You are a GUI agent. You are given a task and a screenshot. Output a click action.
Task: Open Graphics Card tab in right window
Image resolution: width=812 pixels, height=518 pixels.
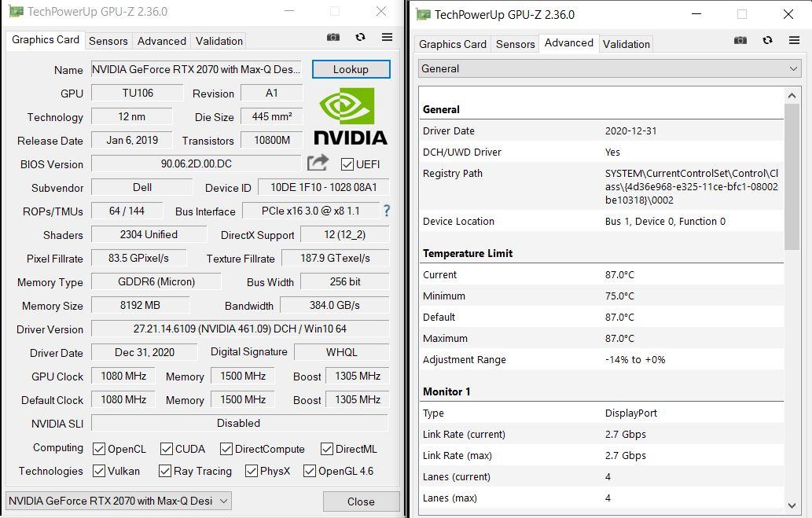click(453, 44)
